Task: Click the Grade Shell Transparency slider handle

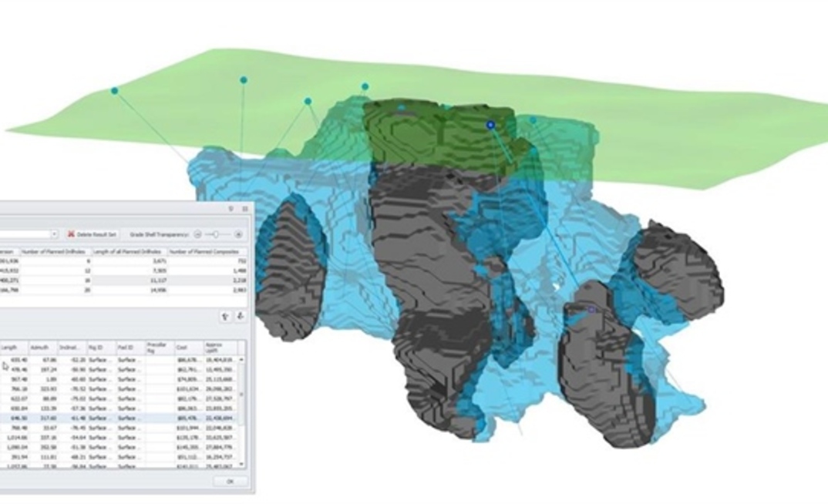Action: click(216, 234)
